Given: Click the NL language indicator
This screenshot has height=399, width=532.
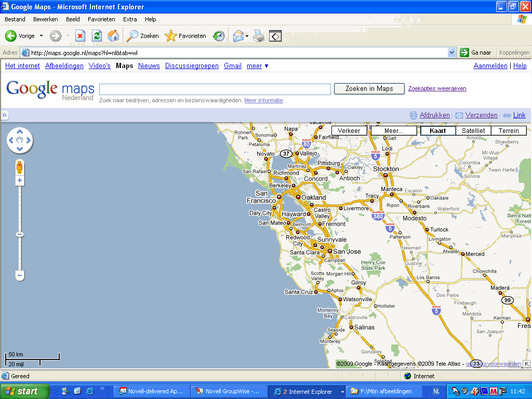Looking at the screenshot, I should click(436, 392).
